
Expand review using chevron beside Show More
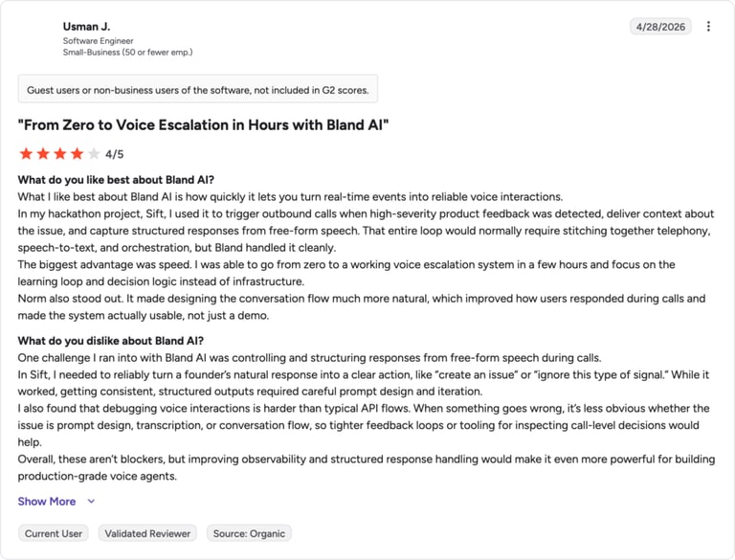tap(92, 502)
